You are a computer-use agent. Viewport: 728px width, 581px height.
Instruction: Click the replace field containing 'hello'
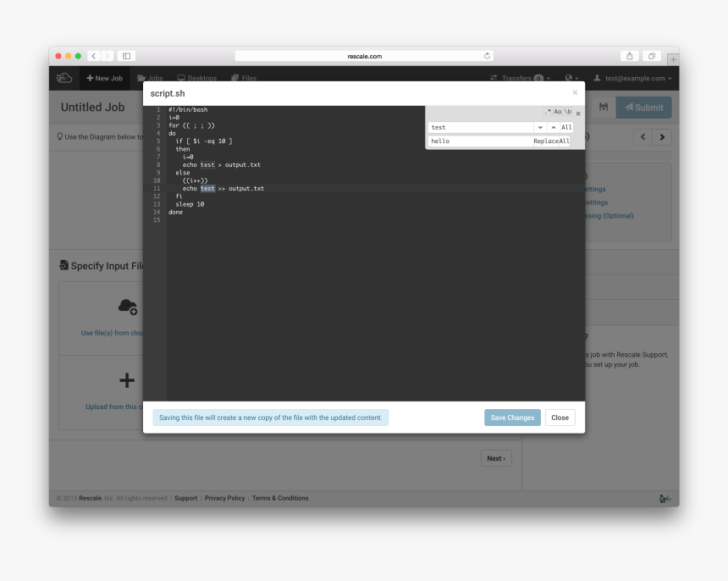[x=480, y=141]
